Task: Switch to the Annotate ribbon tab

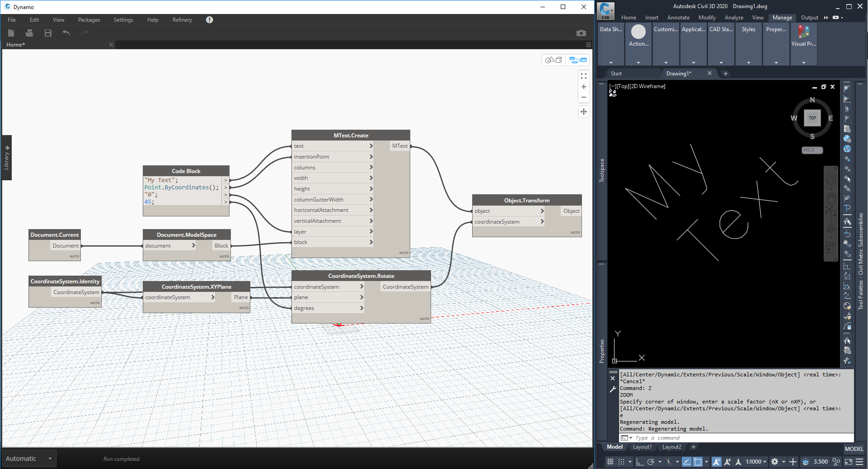Action: (678, 18)
